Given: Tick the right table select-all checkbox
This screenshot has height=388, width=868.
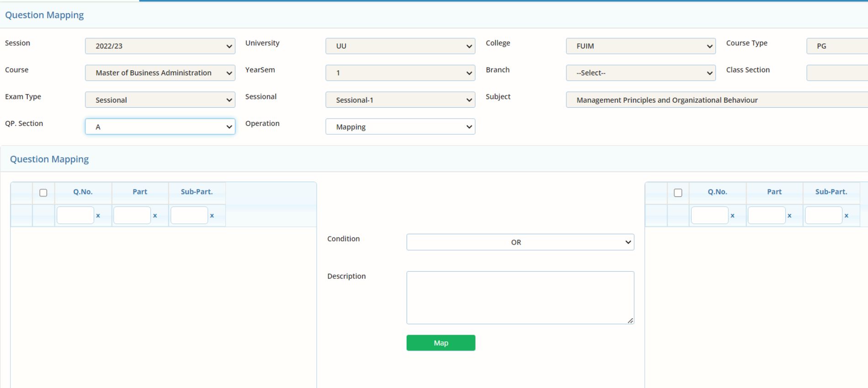Looking at the screenshot, I should point(678,193).
